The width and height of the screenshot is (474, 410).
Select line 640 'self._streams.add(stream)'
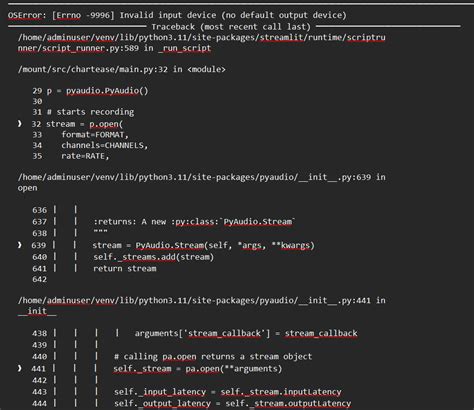click(123, 257)
